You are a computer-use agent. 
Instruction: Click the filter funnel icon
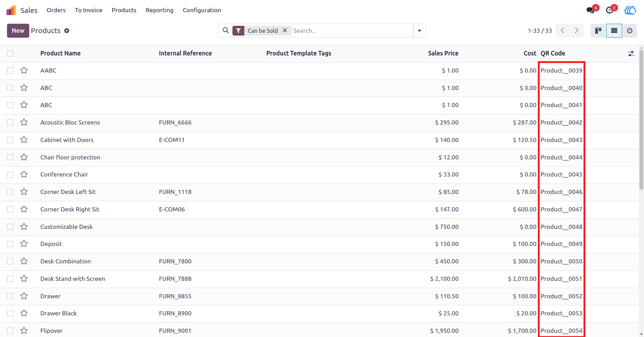(238, 31)
